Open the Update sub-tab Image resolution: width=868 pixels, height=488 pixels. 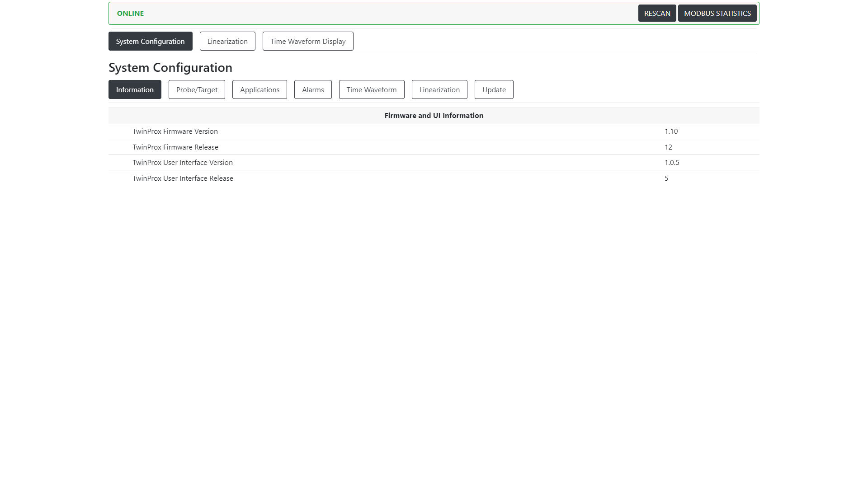[494, 89]
